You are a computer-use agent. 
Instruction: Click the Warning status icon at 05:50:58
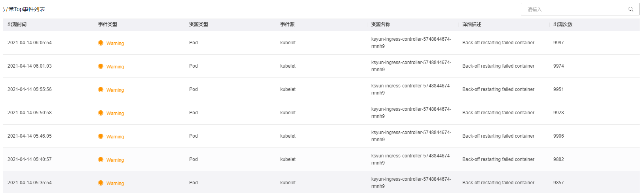click(101, 113)
